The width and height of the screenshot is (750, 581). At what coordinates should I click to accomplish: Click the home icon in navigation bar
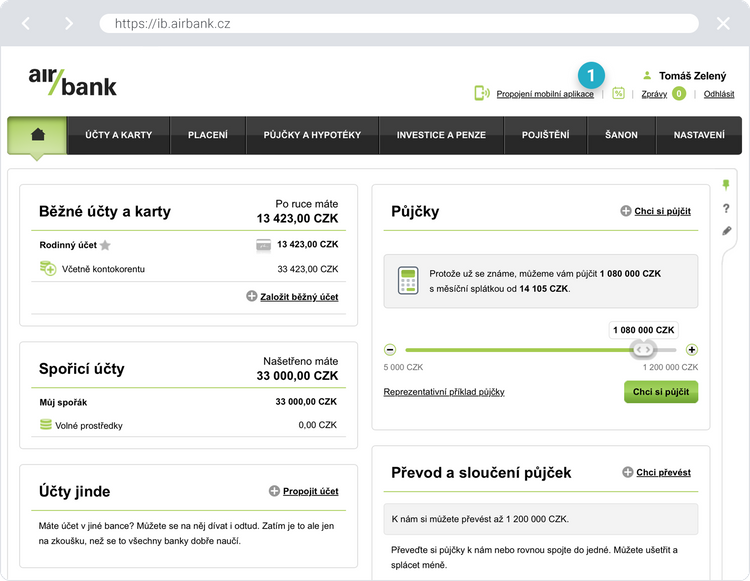point(37,135)
